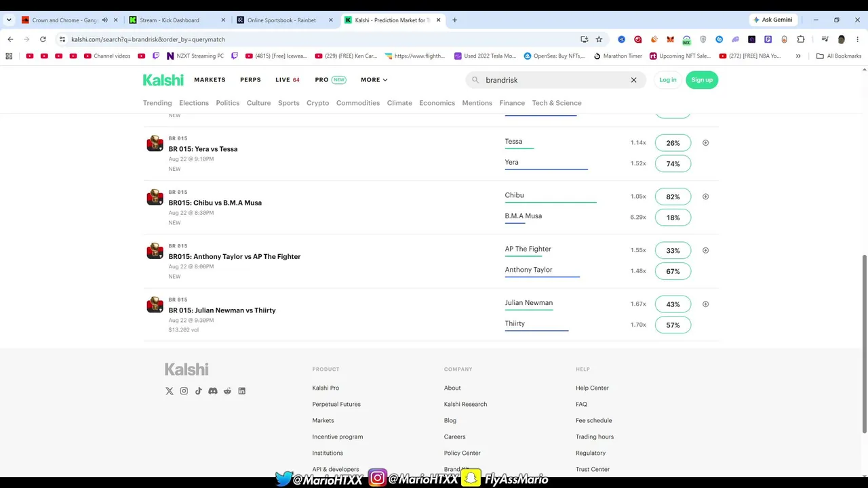Screen dimensions: 868x488
Task: Open the Yera vs Tessa market thumbnail
Action: pos(155,143)
